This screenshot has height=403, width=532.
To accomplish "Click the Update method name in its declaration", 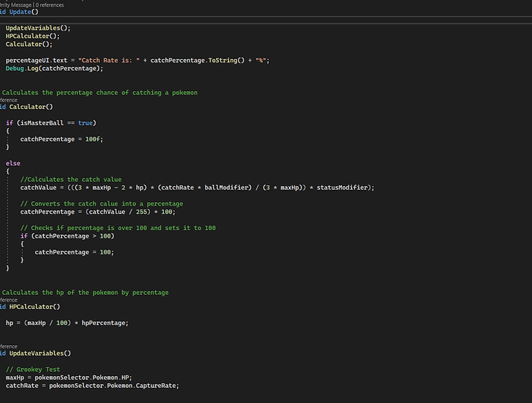I will [20, 12].
